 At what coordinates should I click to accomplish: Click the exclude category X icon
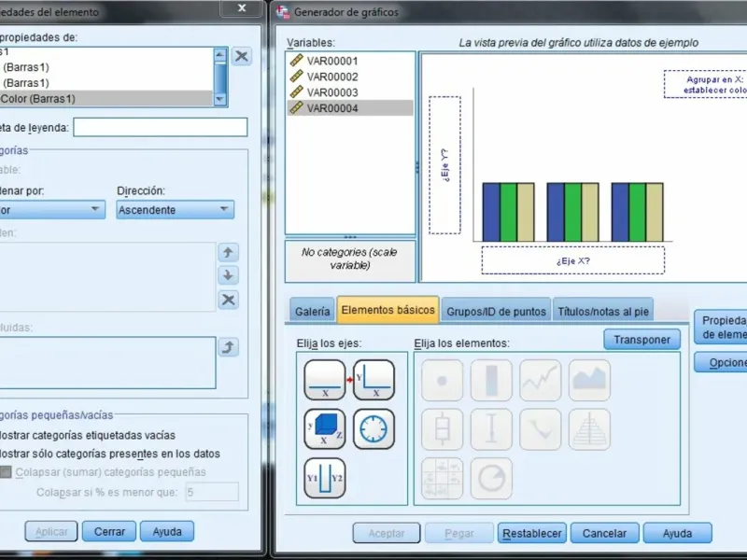coord(228,300)
